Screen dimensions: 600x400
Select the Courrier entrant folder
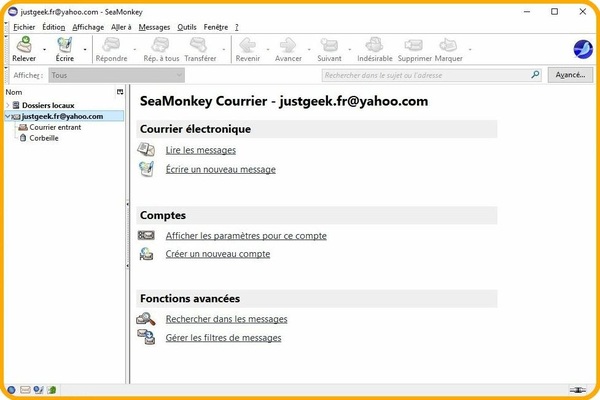coord(55,127)
